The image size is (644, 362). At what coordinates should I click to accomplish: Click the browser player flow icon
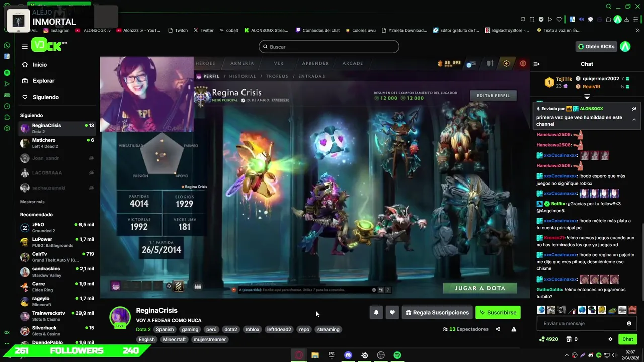click(550, 19)
